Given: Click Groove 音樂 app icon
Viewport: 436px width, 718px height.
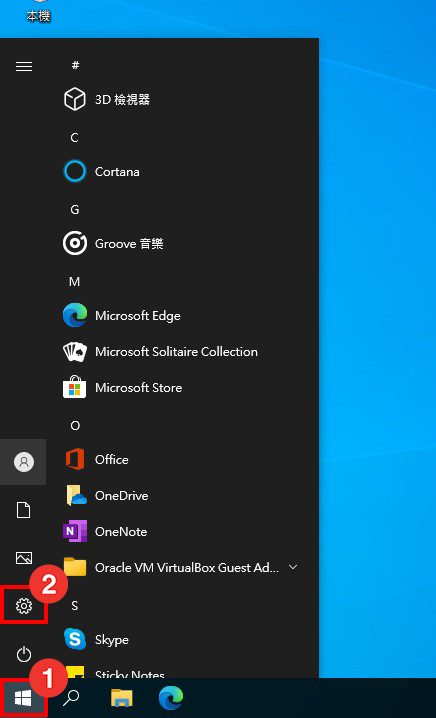Looking at the screenshot, I should (74, 244).
